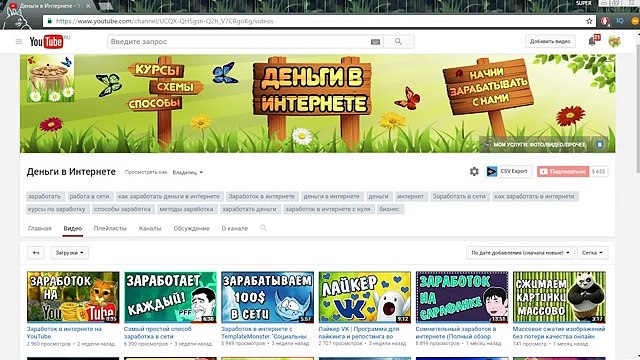Open account avatar menu
This screenshot has width=640, height=360.
point(614,41)
